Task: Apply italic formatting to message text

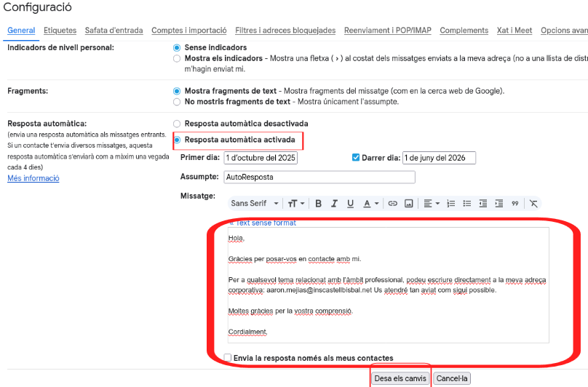Action: (334, 204)
